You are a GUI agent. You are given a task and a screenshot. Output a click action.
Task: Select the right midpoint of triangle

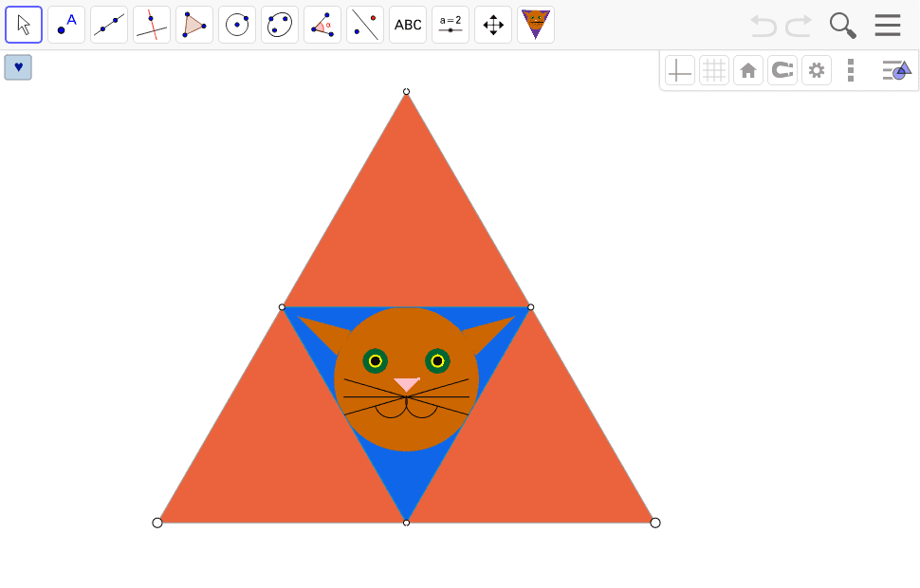(531, 307)
